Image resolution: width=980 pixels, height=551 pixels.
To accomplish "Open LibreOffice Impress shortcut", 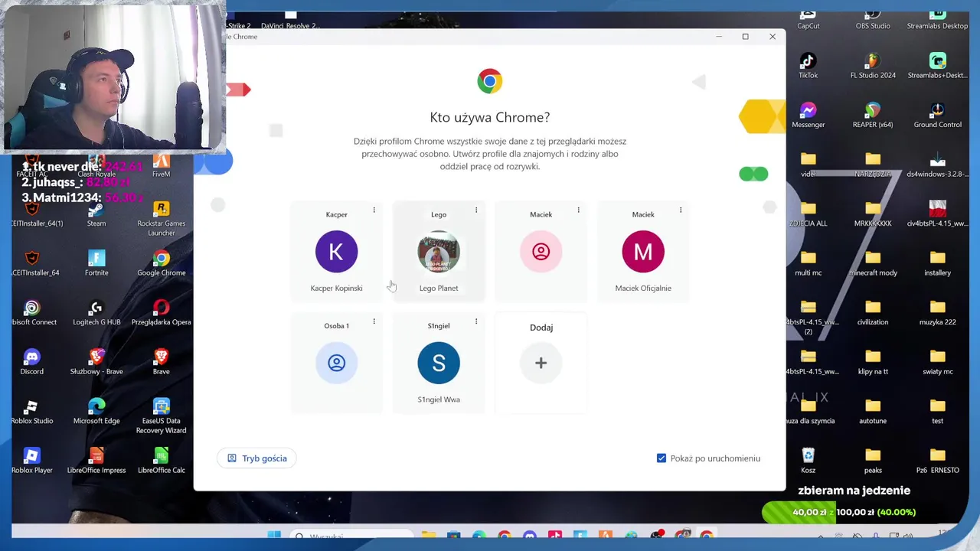I will 96,461.
